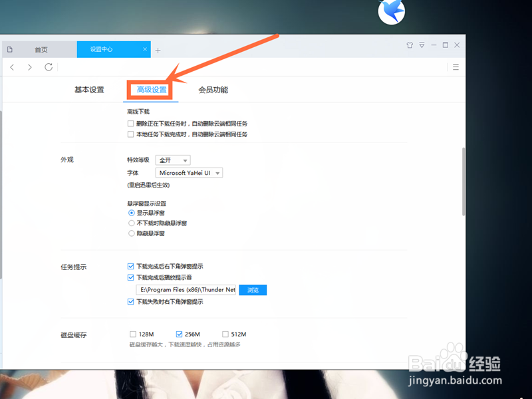Open the main menu triangle beside the skin icon
The image size is (532, 399).
pos(422,45)
